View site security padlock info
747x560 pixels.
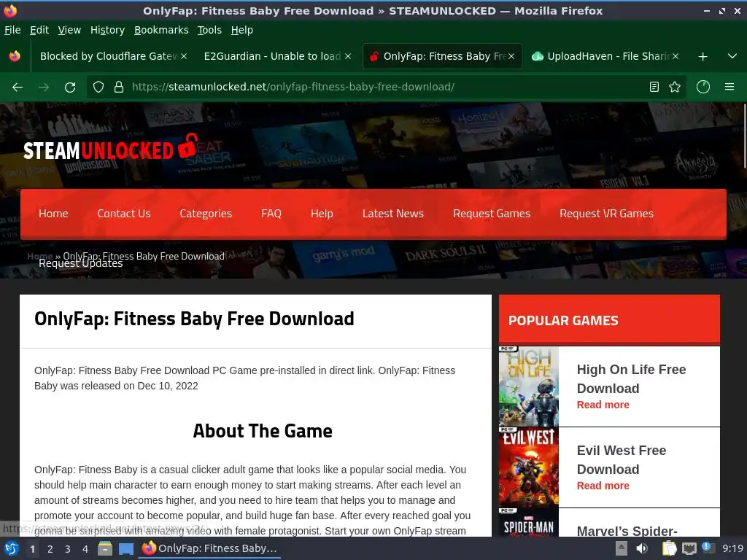click(119, 87)
